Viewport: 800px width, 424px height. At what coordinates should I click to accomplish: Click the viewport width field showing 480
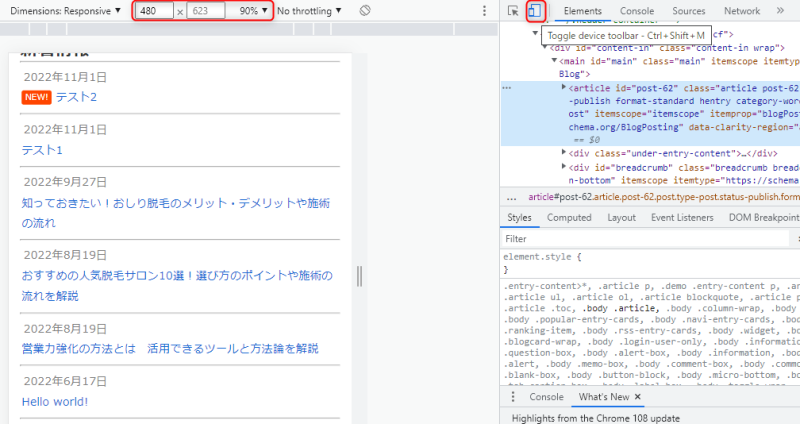click(x=154, y=11)
